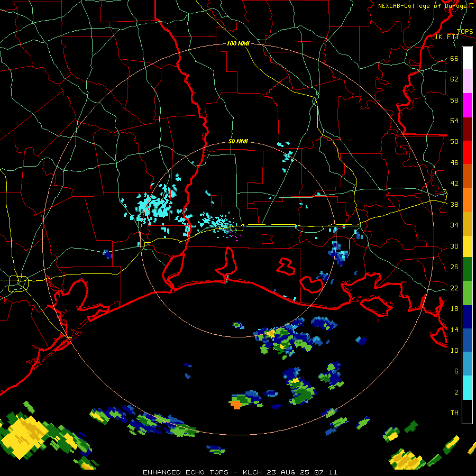Image resolution: width=476 pixels, height=476 pixels.
Task: Select the light green legend swatch
Action: tap(467, 293)
